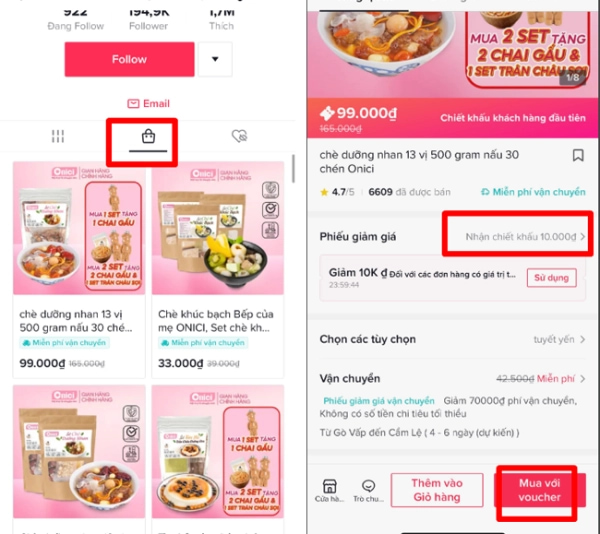
Task: Tap the Miễn phí vận chuyển truck label
Action: pos(533,192)
